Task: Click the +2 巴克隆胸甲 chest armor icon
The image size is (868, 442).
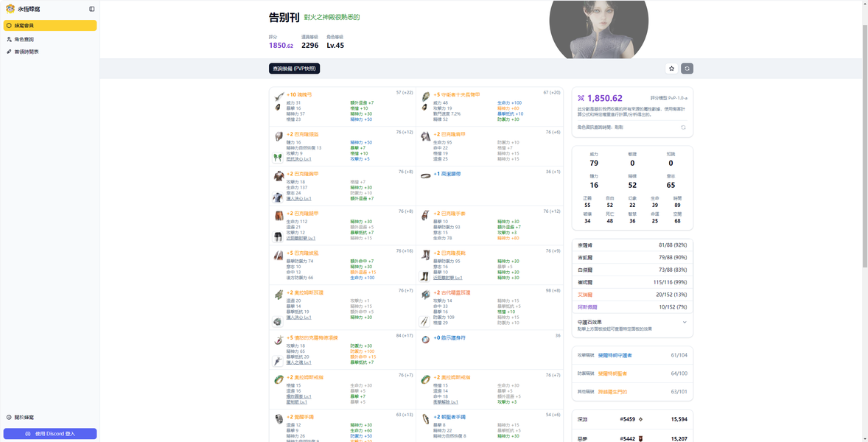Action: tap(279, 176)
